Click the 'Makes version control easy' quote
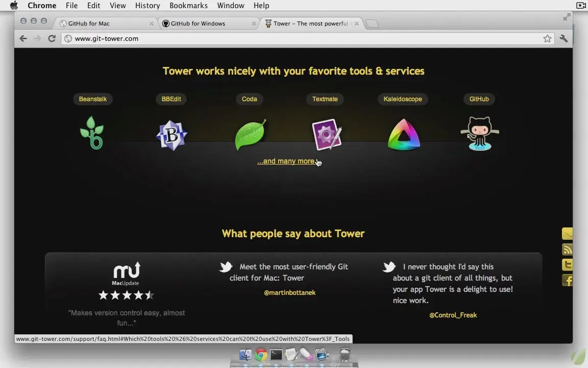Viewport: 588px width, 368px height. coord(127,318)
